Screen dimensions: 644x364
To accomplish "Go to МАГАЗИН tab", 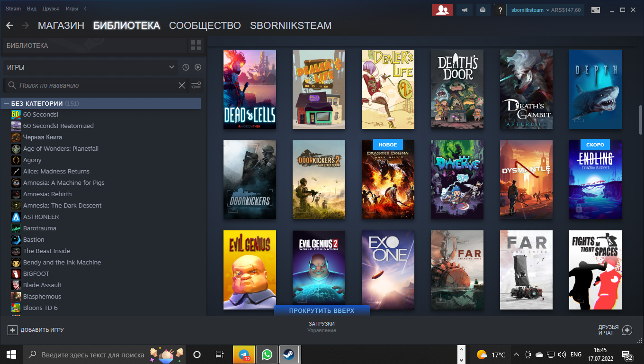I will click(61, 26).
